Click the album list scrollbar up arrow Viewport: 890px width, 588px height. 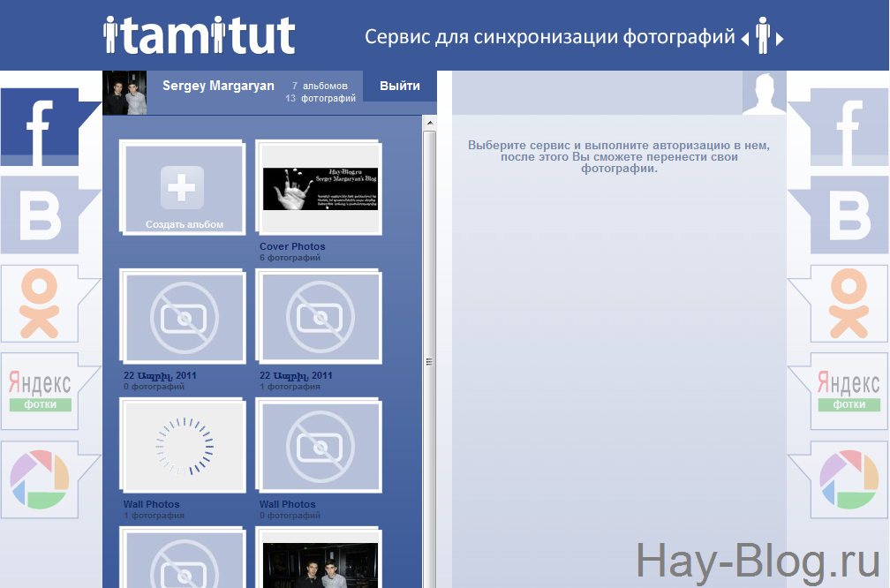[430, 122]
